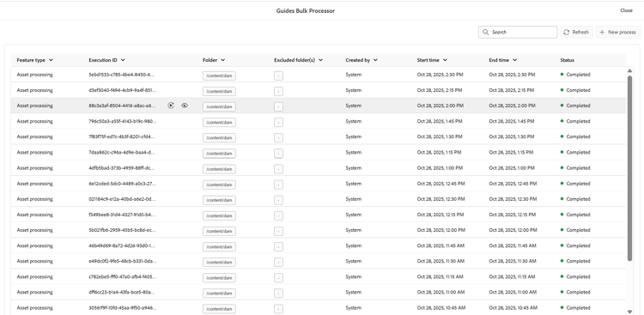Viewport: 644px width, 315px height.
Task: Select execution ID 30561f9f-10fd-45aa-9f50-a946...
Action: coord(123,308)
